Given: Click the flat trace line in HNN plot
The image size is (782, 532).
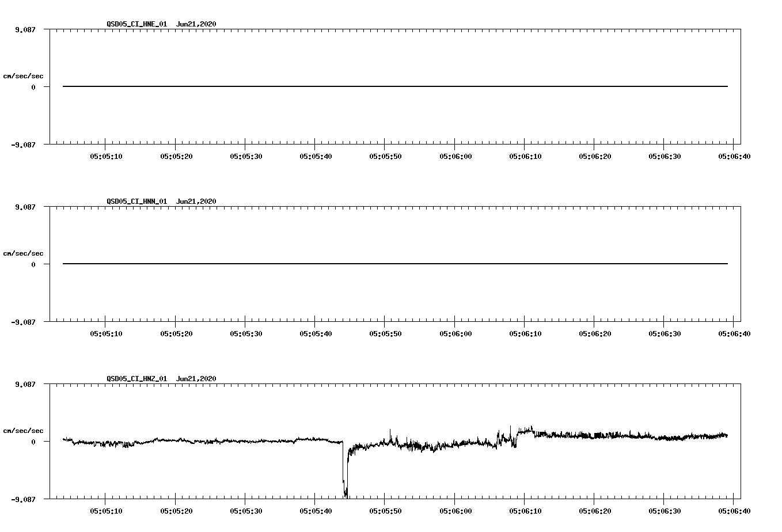Looking at the screenshot, I should click(x=395, y=264).
